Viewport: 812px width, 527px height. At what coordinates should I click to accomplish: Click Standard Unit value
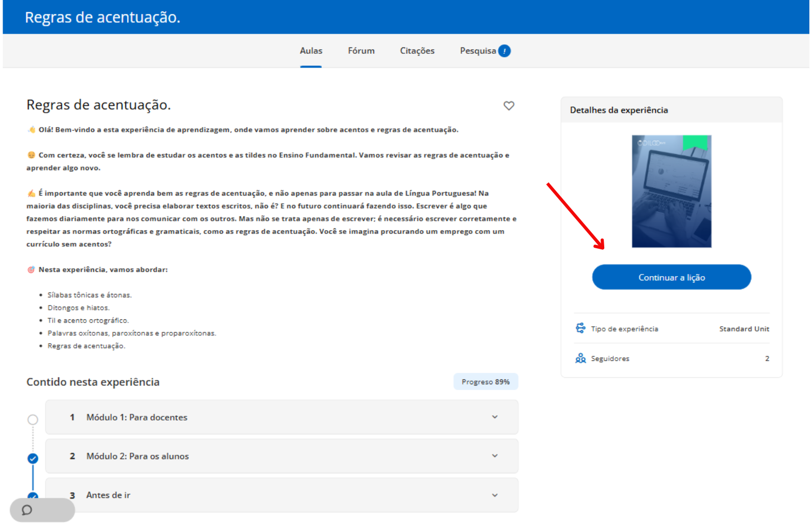click(x=744, y=329)
